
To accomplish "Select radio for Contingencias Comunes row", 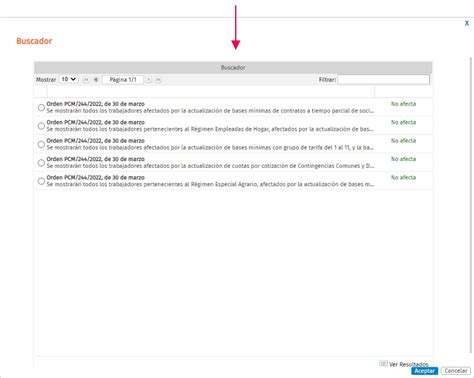I will click(x=41, y=163).
